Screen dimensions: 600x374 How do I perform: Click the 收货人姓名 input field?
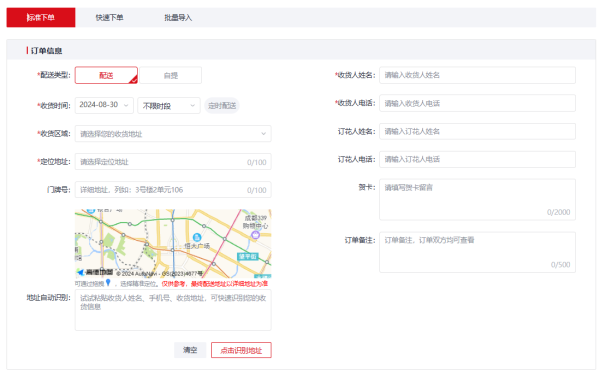[x=477, y=75]
